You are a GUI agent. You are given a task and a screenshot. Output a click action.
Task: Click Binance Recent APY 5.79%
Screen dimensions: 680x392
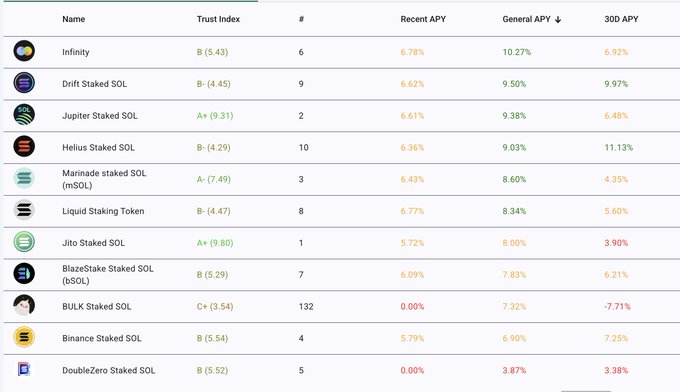coord(412,338)
